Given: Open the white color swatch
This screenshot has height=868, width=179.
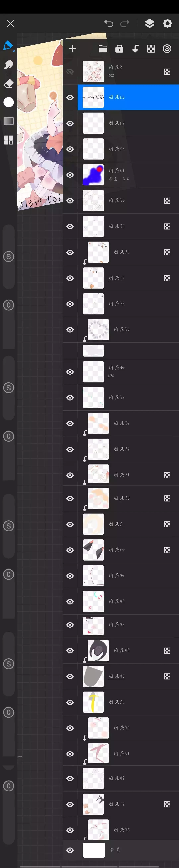Looking at the screenshot, I should (x=8, y=102).
